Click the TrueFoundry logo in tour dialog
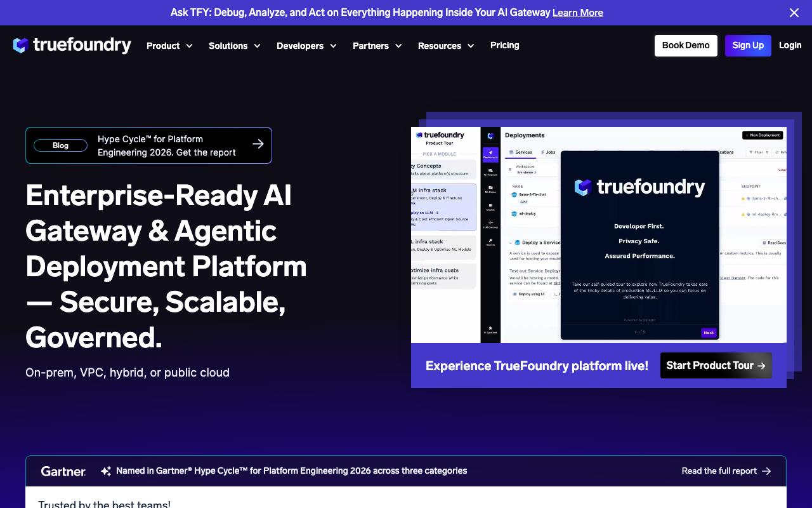The height and width of the screenshot is (508, 812). pos(639,187)
